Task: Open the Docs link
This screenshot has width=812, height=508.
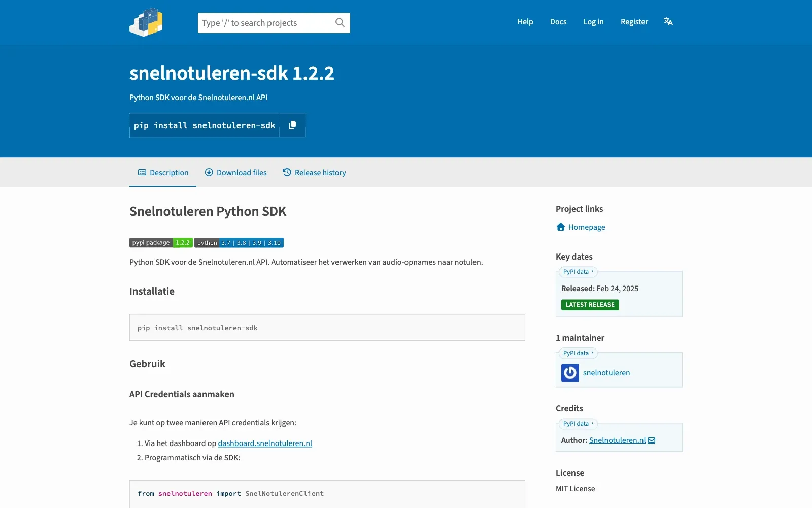Action: (x=558, y=22)
